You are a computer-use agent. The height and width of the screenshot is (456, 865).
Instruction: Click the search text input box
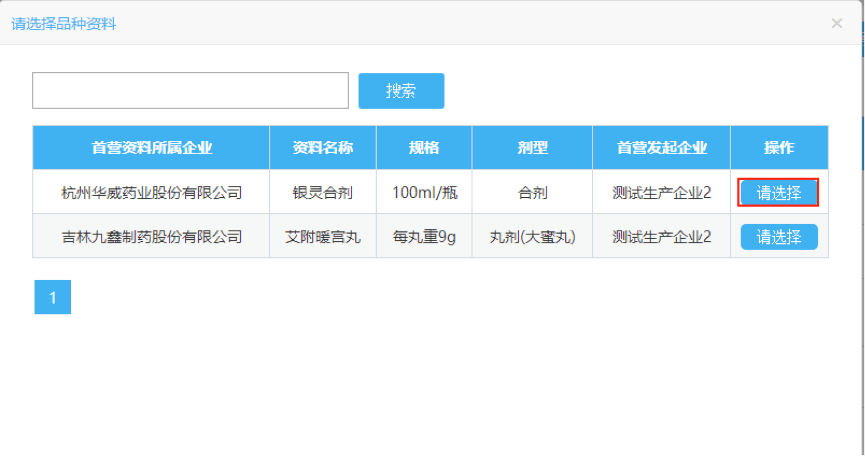point(190,90)
